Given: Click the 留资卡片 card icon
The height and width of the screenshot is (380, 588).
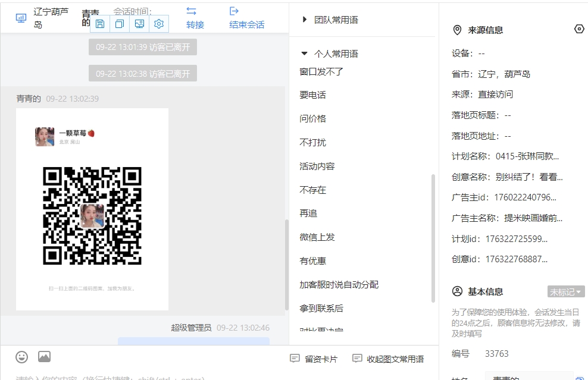Looking at the screenshot, I should (295, 359).
